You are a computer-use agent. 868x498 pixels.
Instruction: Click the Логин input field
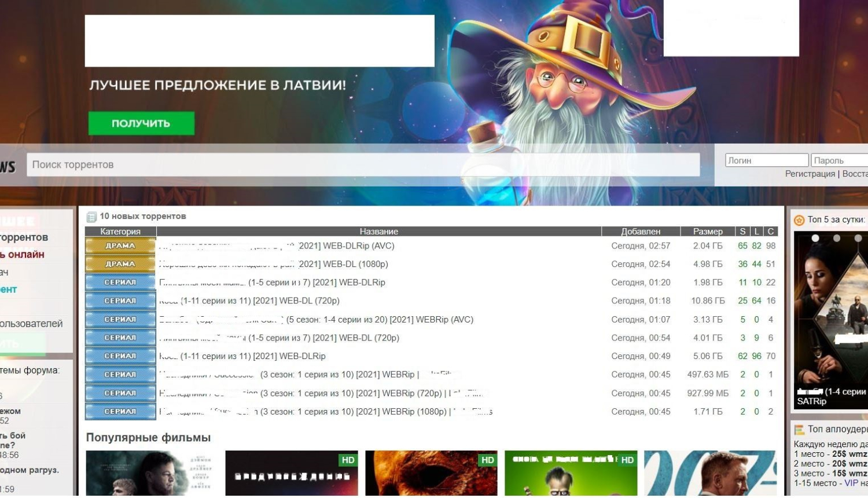click(766, 160)
